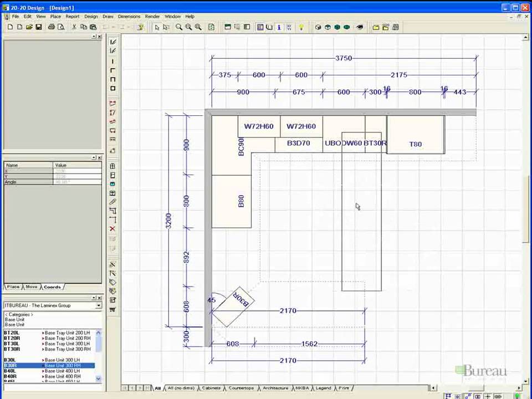Select the straight wall draw tool
The image size is (532, 399).
click(x=112, y=62)
